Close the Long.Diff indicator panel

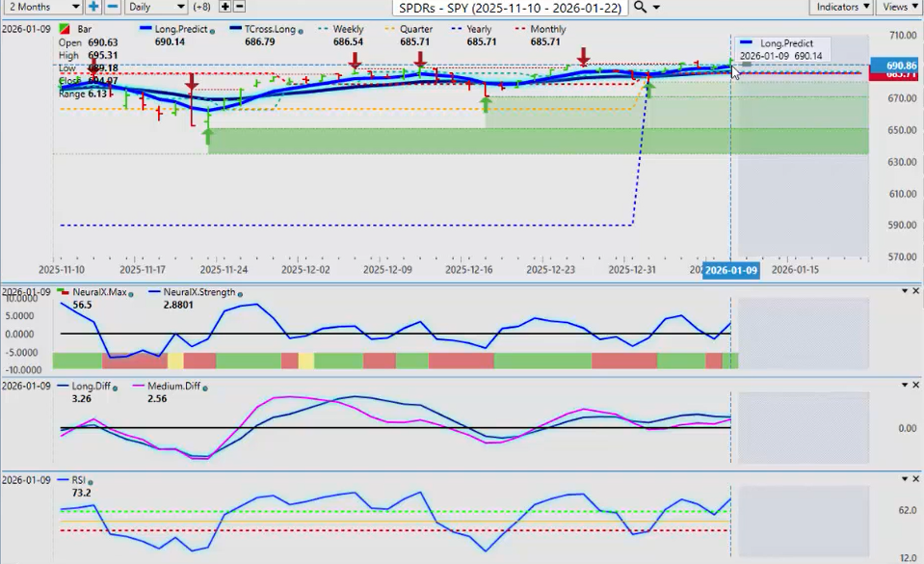915,386
